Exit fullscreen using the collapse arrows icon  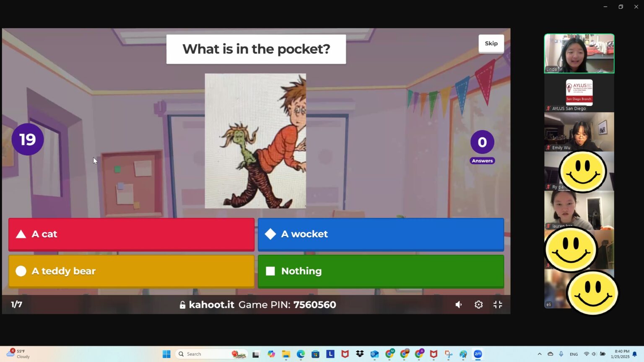coord(498,305)
